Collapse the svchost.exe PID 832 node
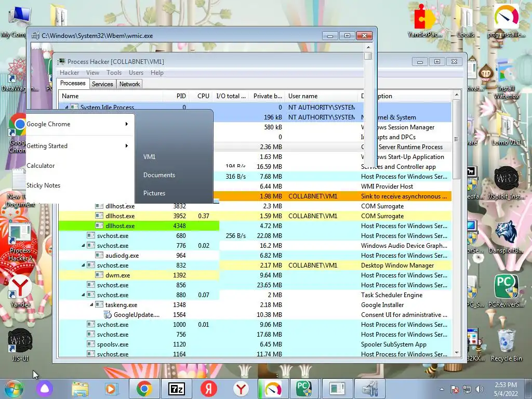Screen dimensions: 532x399 [83, 265]
